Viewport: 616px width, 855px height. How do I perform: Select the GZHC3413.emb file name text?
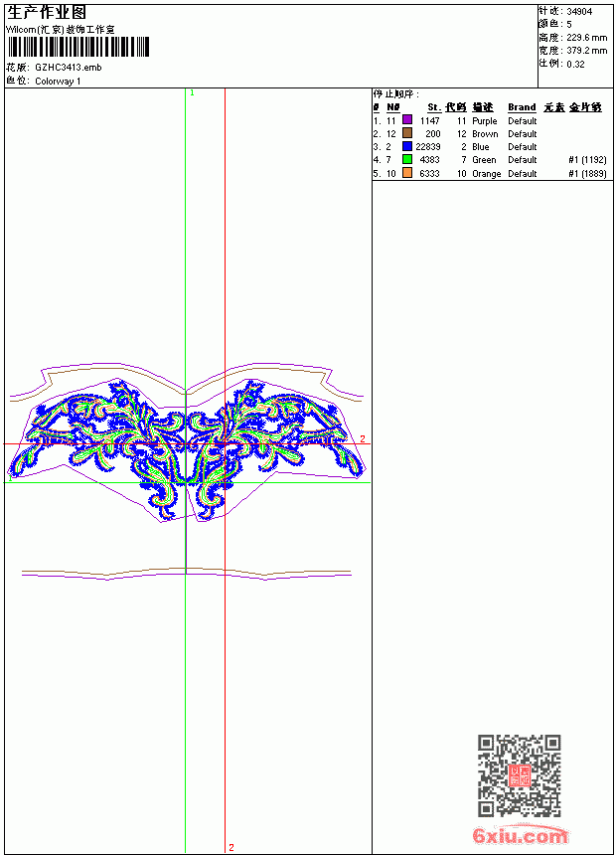tap(69, 68)
